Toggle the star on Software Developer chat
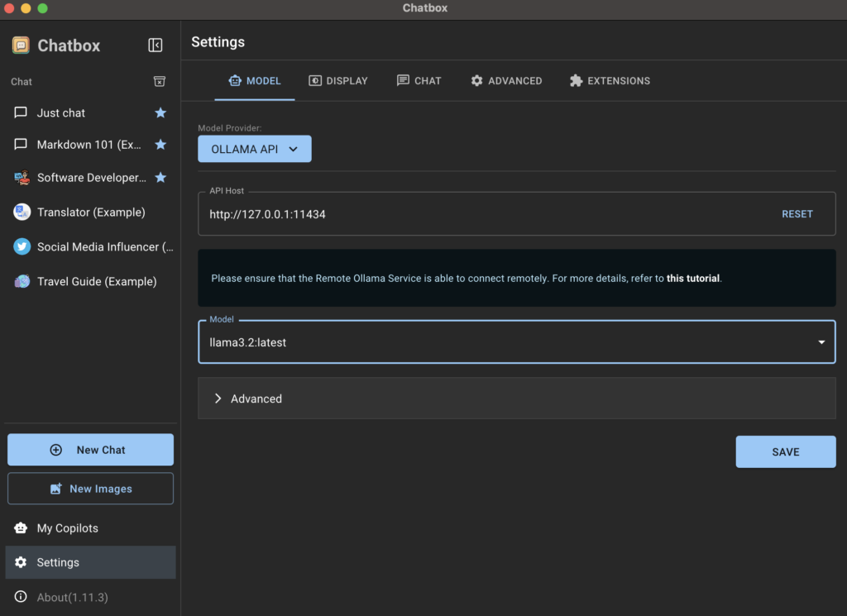The width and height of the screenshot is (847, 616). (x=160, y=178)
